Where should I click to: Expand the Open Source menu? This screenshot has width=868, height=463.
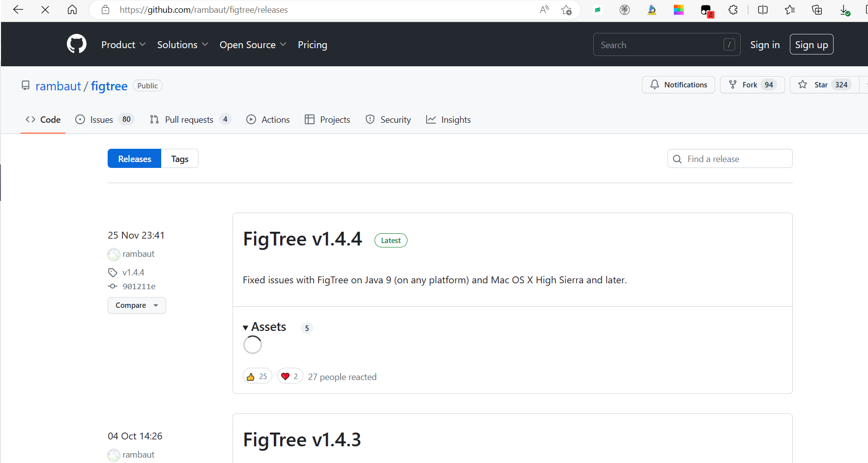click(253, 45)
